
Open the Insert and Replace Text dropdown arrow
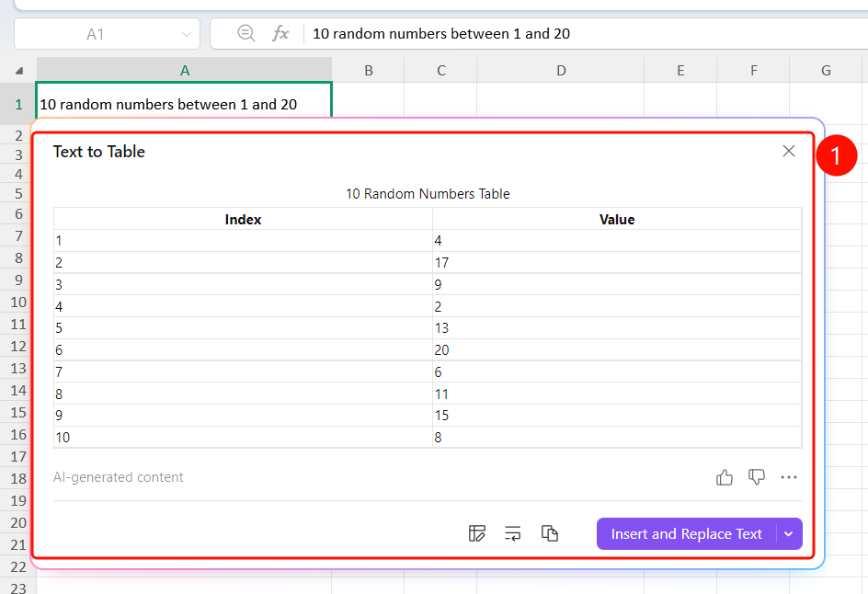pyautogui.click(x=790, y=533)
